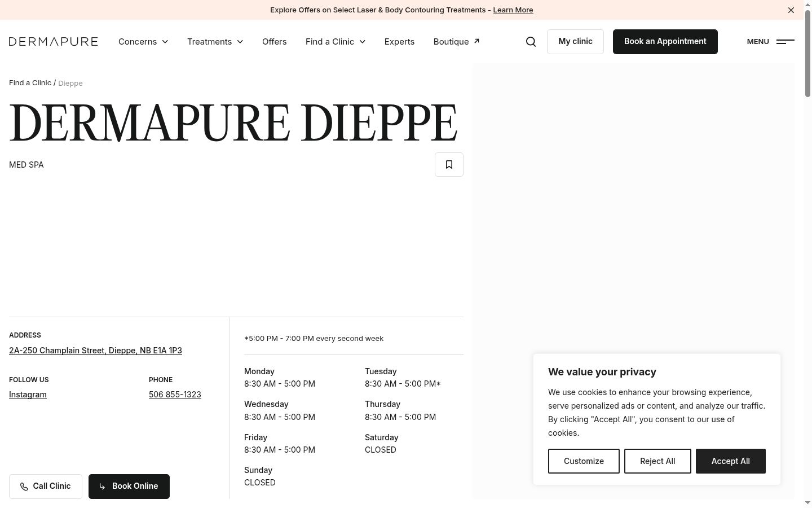
Task: Select the Dieppe breadcrumb text
Action: click(x=70, y=84)
